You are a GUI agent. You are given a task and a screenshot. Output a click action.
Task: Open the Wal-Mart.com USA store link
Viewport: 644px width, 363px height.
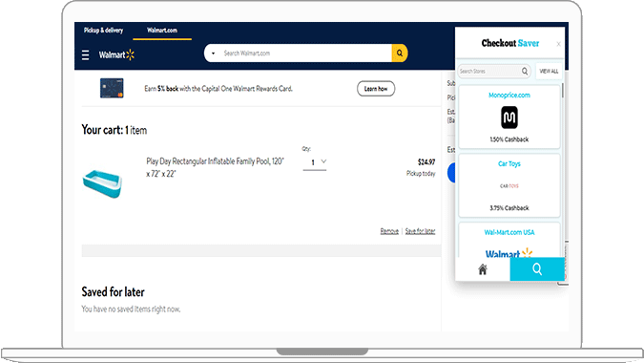click(x=509, y=232)
